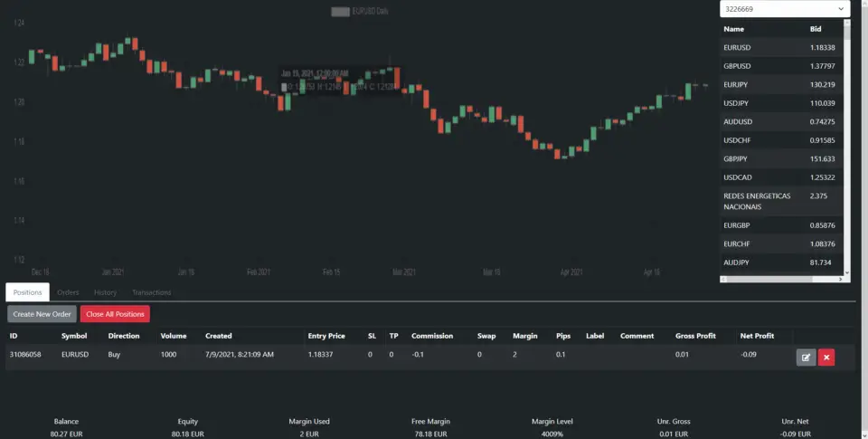The width and height of the screenshot is (868, 439).
Task: Select AUDJPY in the symbol list
Action: [781, 262]
